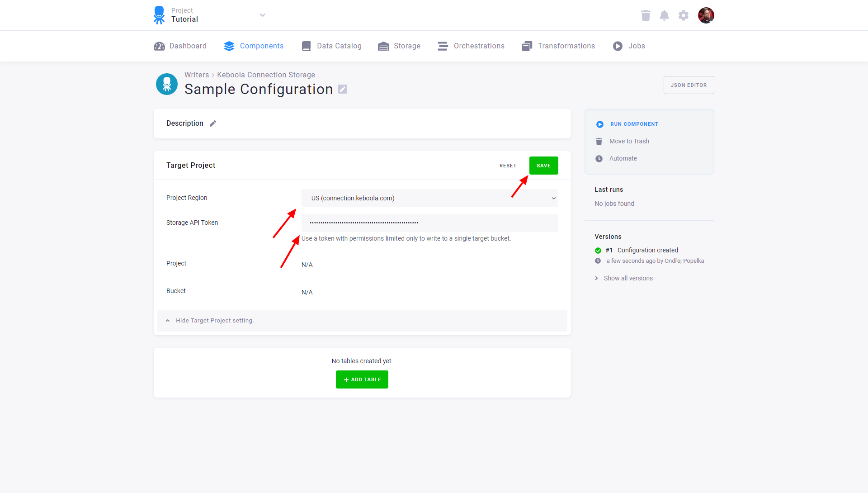Open the JSON Editor

[689, 85]
